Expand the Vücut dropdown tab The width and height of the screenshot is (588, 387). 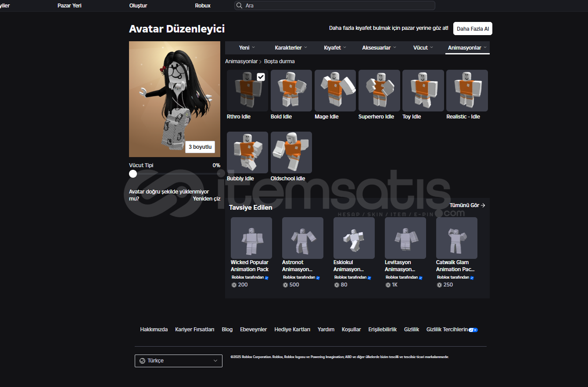click(x=423, y=48)
